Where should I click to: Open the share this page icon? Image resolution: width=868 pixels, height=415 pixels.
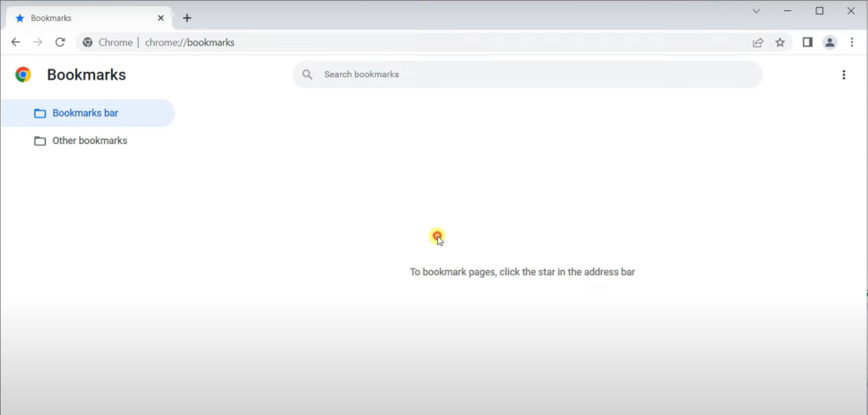758,42
